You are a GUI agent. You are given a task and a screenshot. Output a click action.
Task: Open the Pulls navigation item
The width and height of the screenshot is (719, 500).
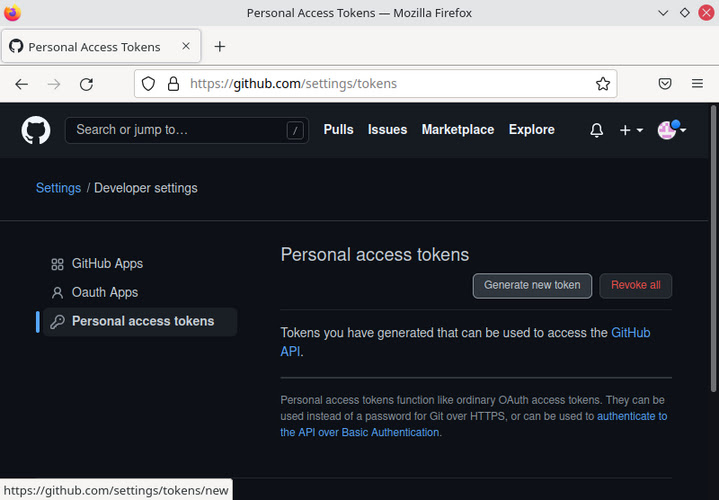point(338,130)
